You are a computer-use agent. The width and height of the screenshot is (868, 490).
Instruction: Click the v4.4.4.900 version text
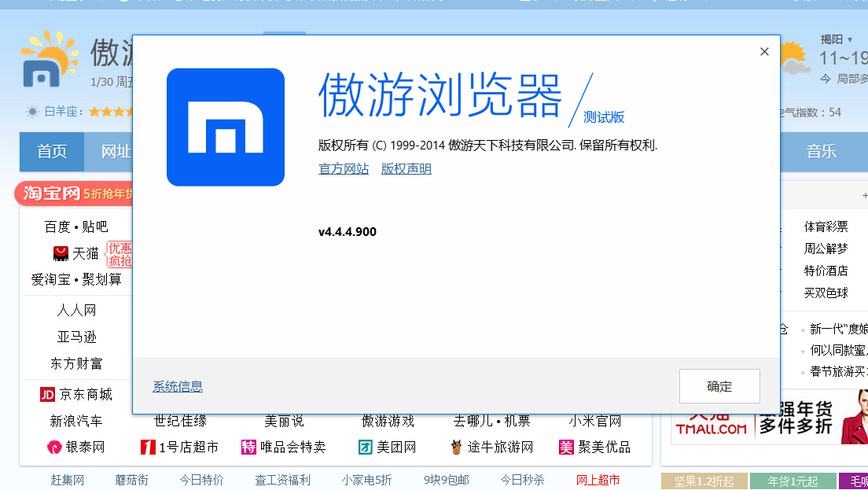(347, 232)
